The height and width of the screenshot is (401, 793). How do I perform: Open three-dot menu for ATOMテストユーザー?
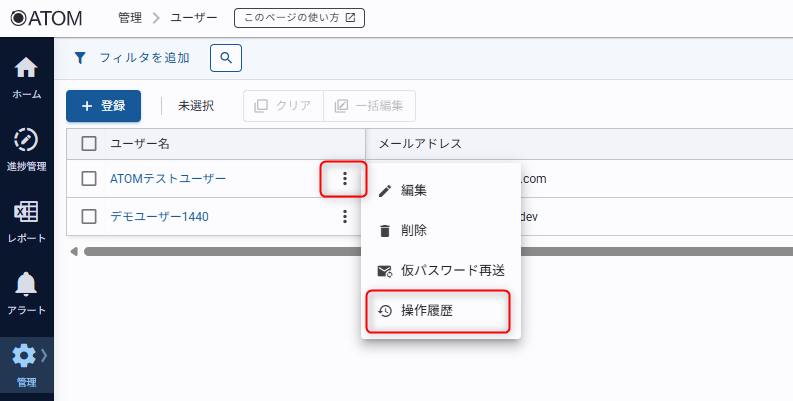(344, 179)
